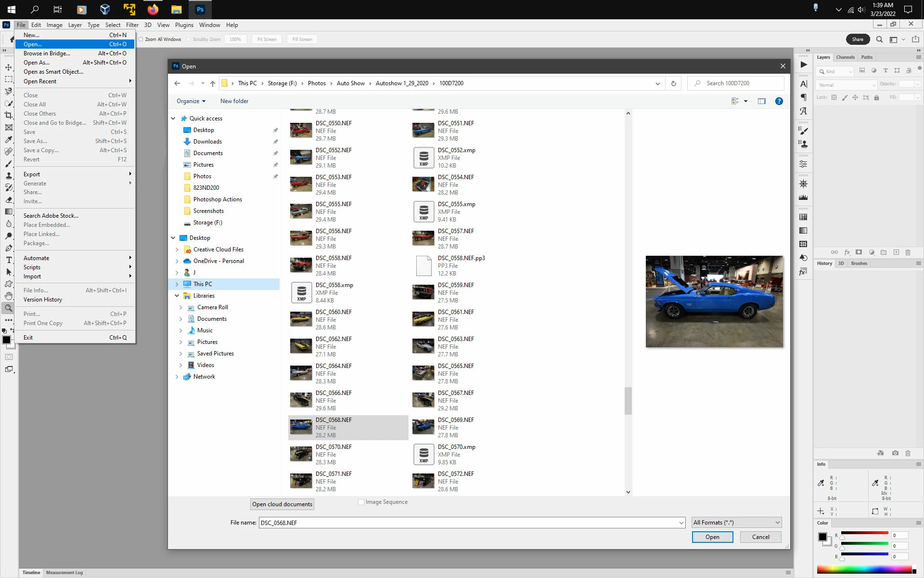Image resolution: width=924 pixels, height=578 pixels.
Task: Select the Hand tool
Action: click(9, 296)
